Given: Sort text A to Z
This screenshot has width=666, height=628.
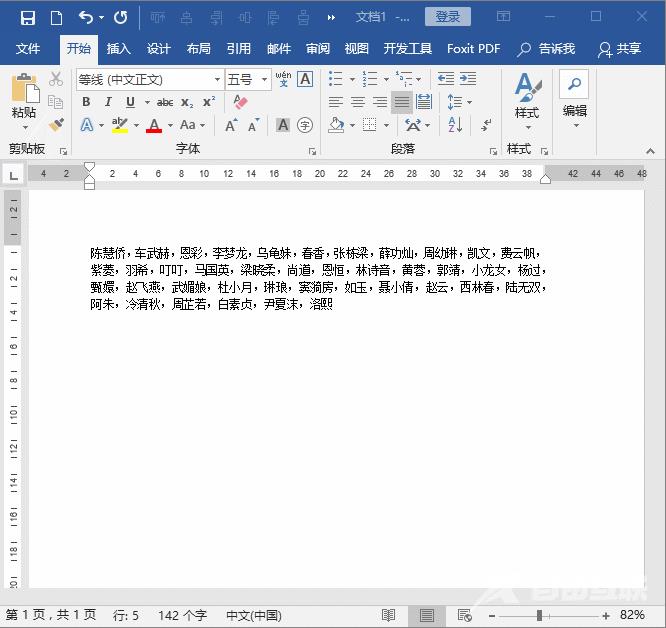Looking at the screenshot, I should (455, 125).
